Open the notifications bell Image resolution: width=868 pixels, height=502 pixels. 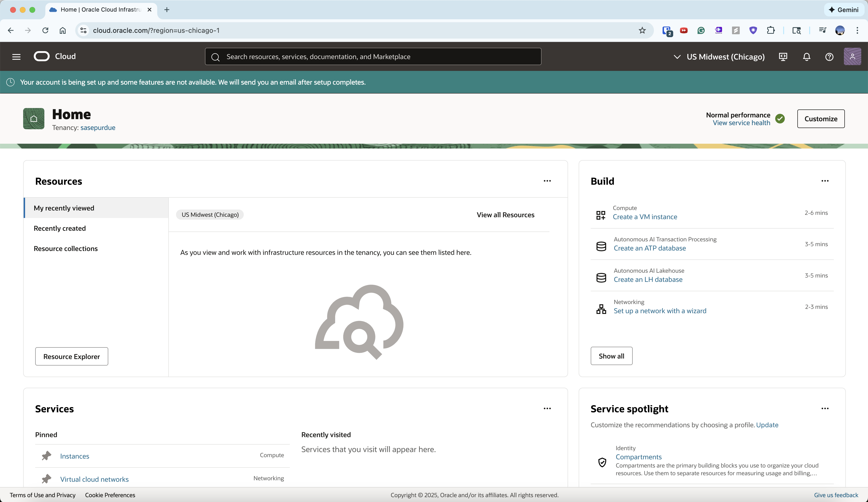pyautogui.click(x=806, y=57)
